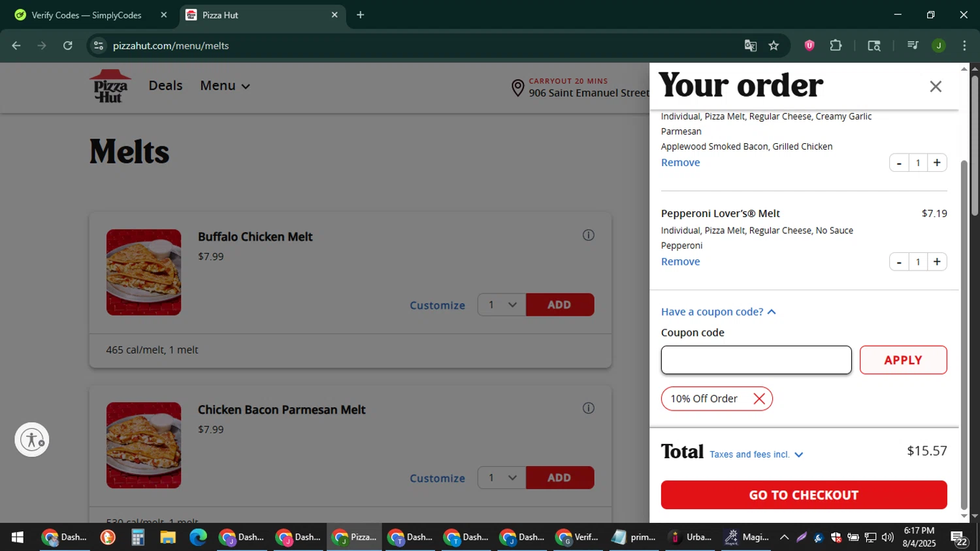Open the accessibility options widget
This screenshot has width=980, height=551.
(x=32, y=440)
